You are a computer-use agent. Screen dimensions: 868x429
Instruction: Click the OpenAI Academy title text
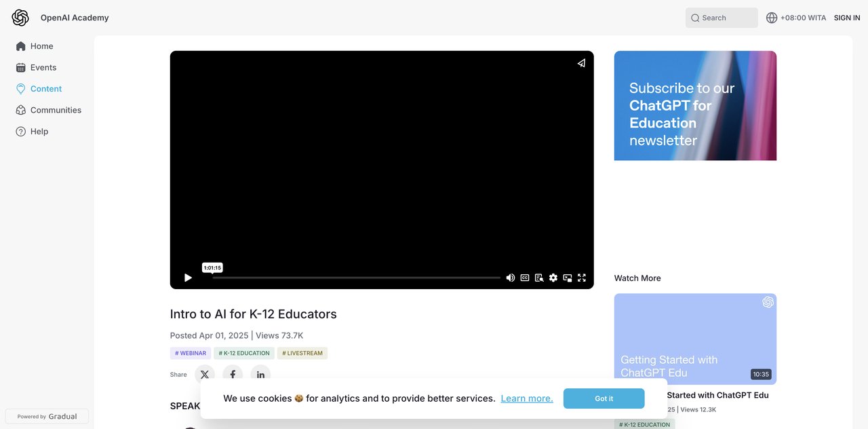[x=75, y=18]
